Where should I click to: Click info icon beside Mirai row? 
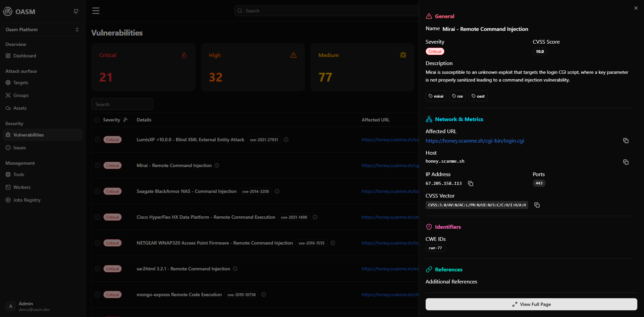(x=217, y=165)
